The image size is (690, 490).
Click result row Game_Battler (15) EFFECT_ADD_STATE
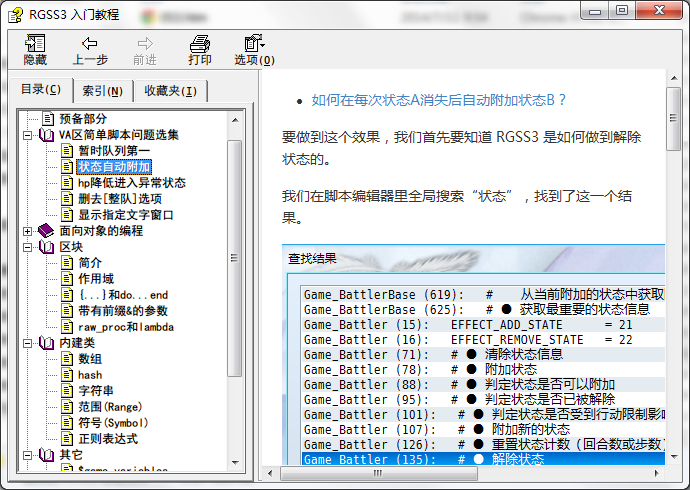pos(483,325)
